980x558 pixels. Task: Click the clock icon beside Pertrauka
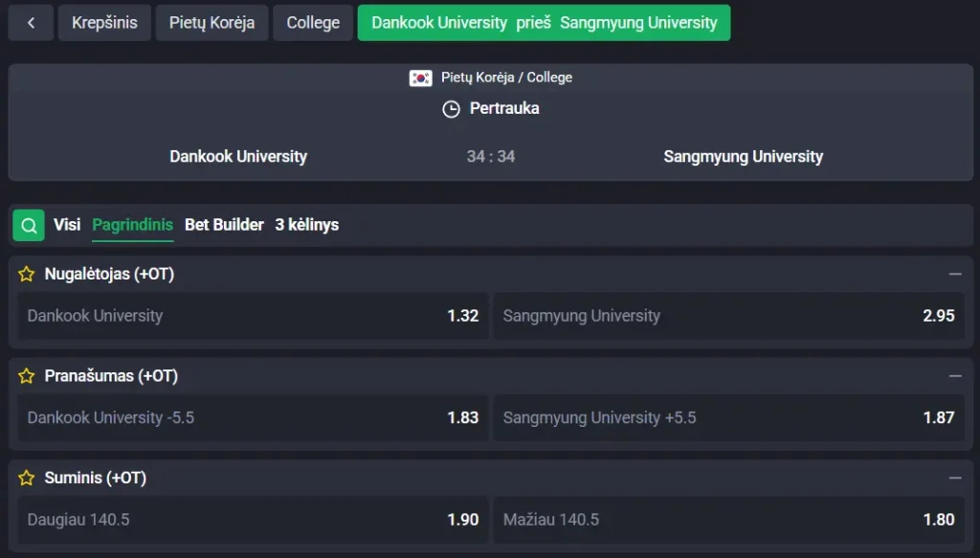452,109
